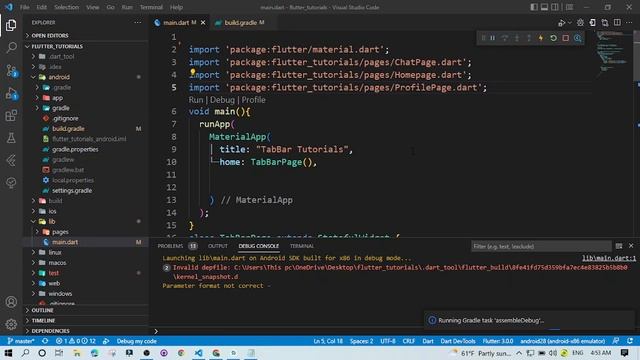Select main.dart in the file tree

pyautogui.click(x=65, y=242)
